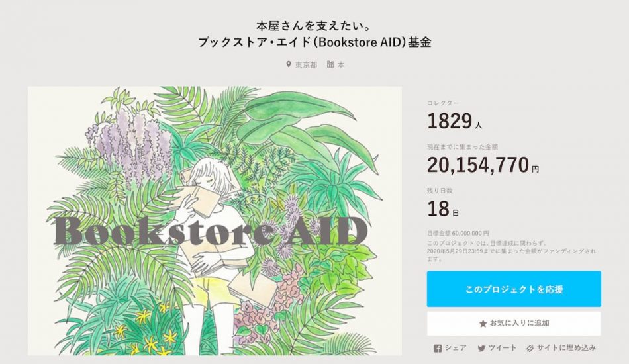This screenshot has width=629, height=364.
Task: Open the 本 category link
Action: point(340,65)
